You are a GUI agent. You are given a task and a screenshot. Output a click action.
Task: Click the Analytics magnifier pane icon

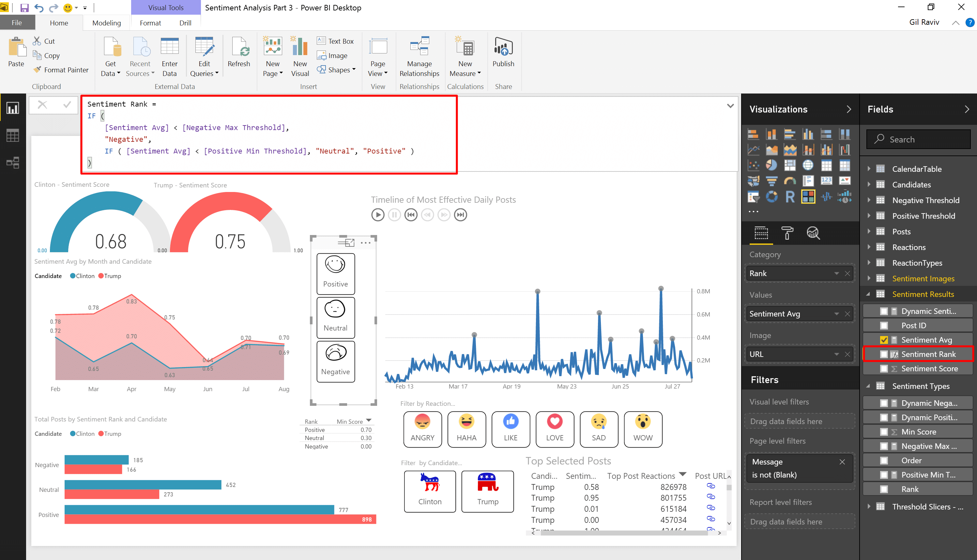pyautogui.click(x=813, y=233)
